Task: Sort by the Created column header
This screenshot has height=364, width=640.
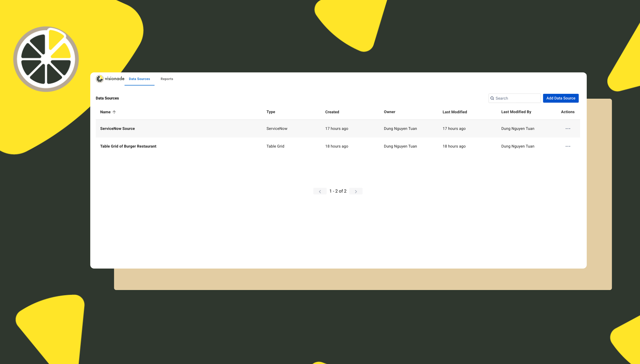Action: pos(332,112)
